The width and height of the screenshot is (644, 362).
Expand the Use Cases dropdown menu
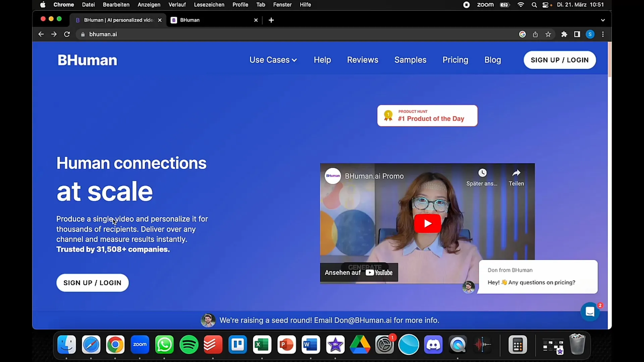(x=272, y=60)
